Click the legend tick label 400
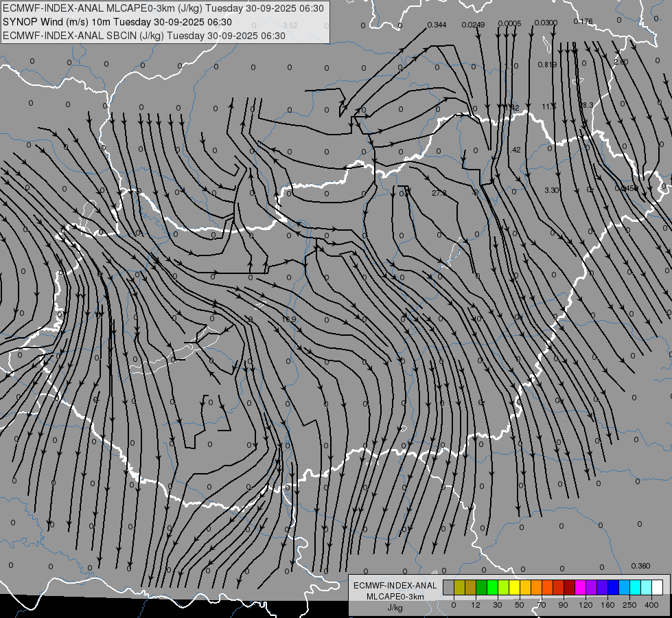The width and height of the screenshot is (672, 618). 651,605
